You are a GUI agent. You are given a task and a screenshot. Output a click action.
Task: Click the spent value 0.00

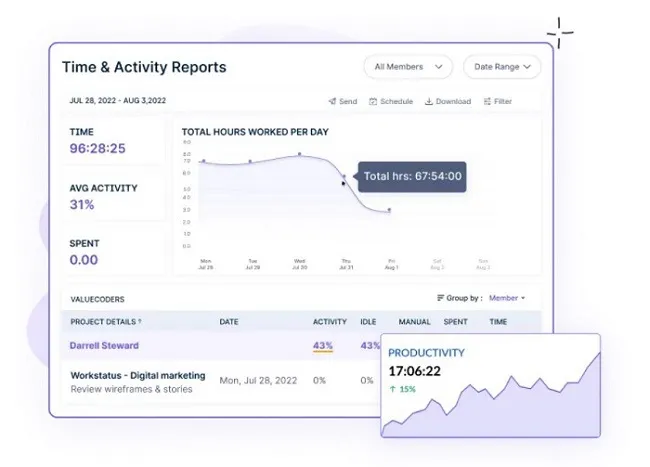84,260
